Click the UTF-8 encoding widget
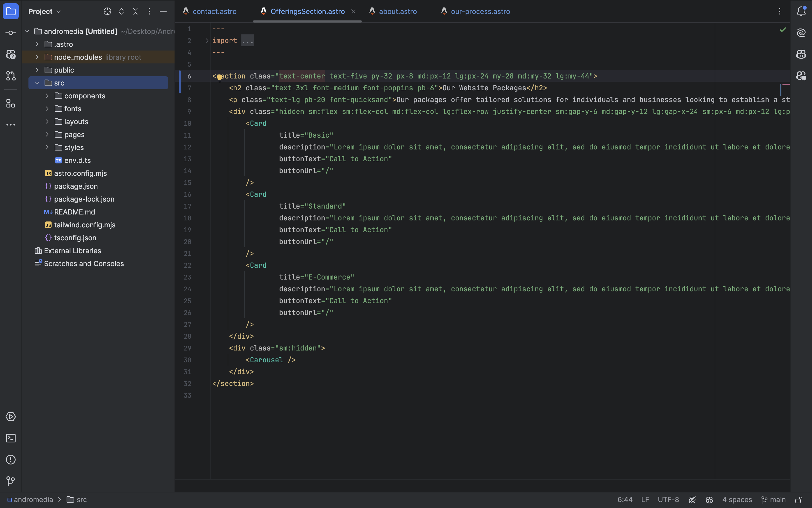Viewport: 812px width, 508px height. (668, 500)
